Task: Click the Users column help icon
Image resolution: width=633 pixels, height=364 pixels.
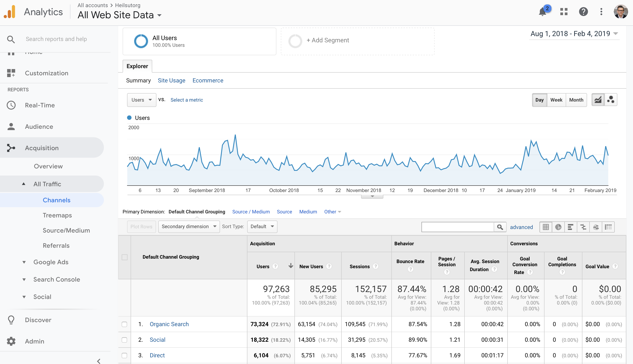Action: [275, 266]
